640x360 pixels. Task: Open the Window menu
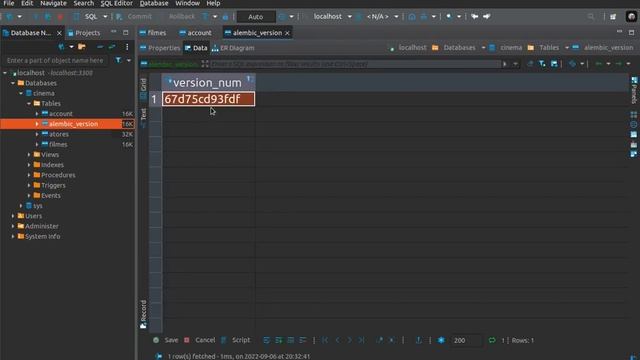point(187,3)
